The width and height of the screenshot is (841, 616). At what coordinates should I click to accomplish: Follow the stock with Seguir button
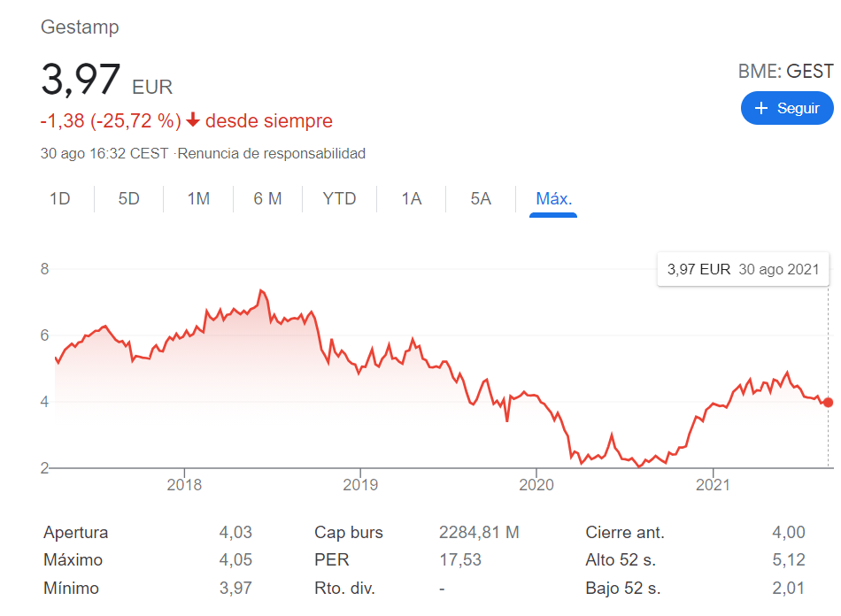point(787,108)
